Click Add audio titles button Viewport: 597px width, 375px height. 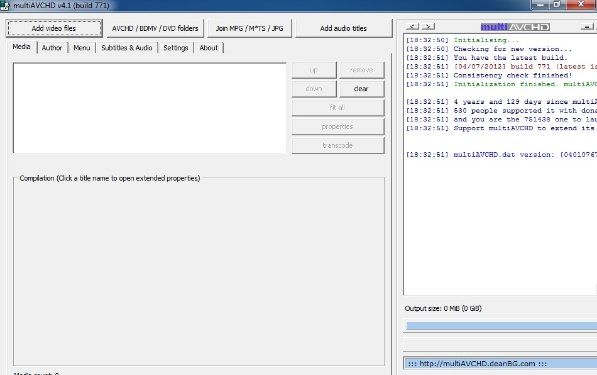click(343, 29)
